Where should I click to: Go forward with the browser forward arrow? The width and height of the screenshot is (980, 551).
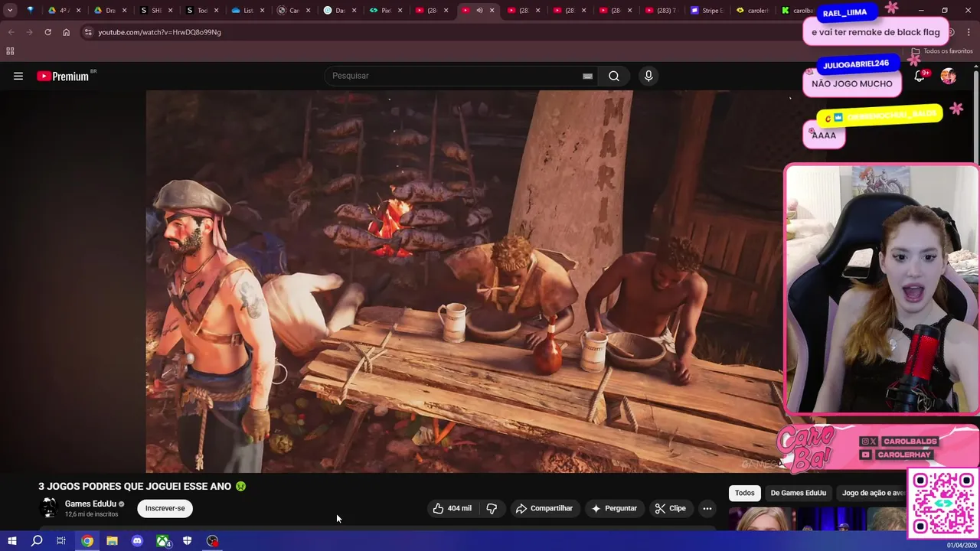(x=29, y=32)
